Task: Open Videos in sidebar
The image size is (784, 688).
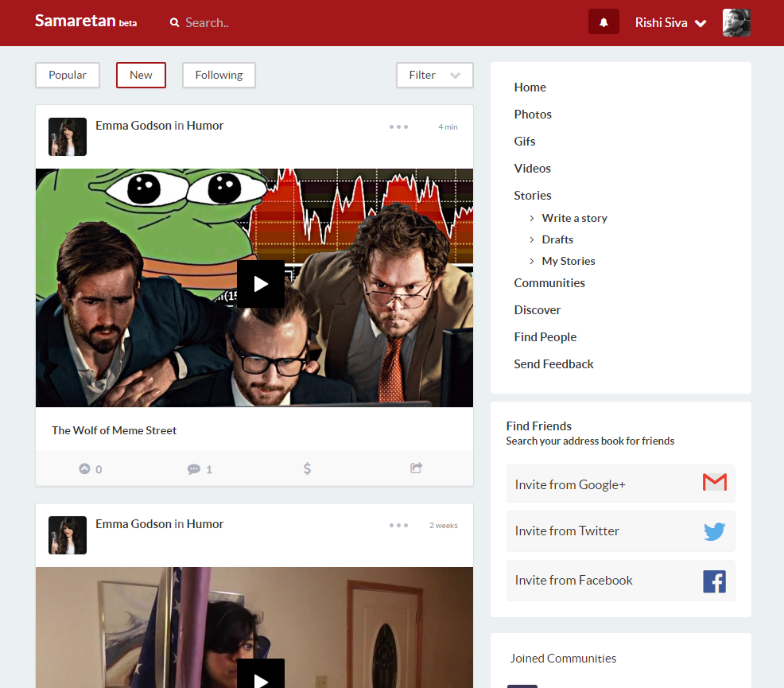Action: [x=533, y=169]
